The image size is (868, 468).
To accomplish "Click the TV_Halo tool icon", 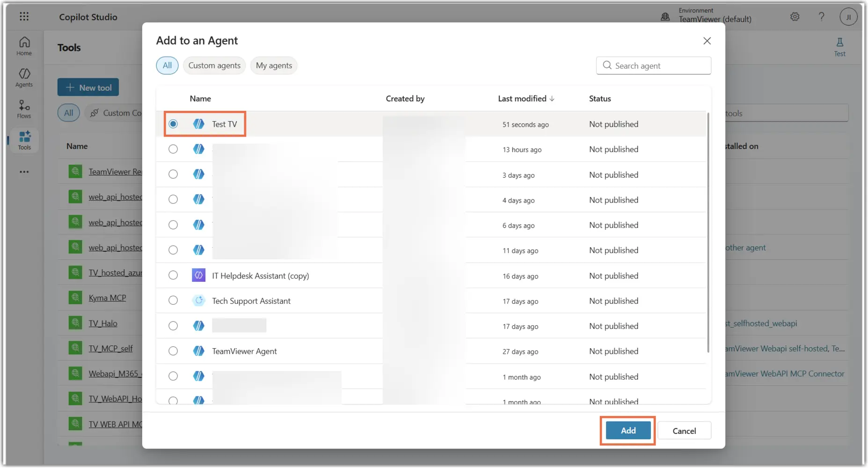I will click(75, 322).
